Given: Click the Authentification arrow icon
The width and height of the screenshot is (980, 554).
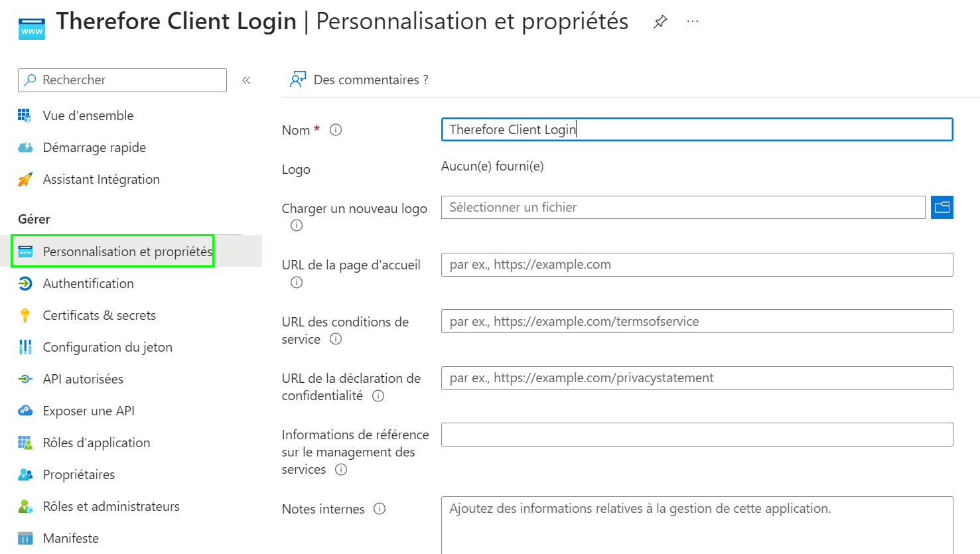Looking at the screenshot, I should click(25, 283).
